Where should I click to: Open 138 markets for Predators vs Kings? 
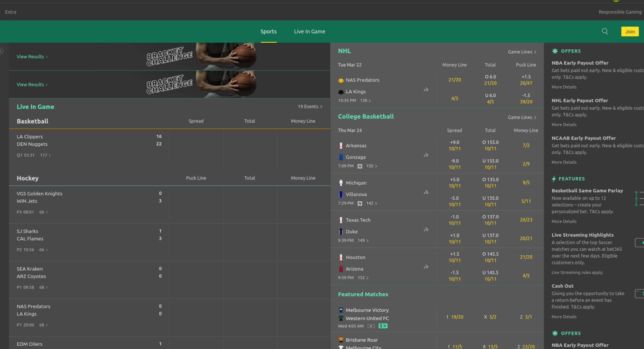pyautogui.click(x=365, y=100)
